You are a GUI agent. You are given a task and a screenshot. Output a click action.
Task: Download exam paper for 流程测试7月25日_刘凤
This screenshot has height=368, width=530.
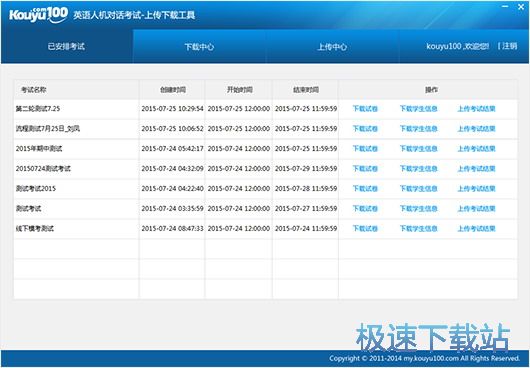pyautogui.click(x=365, y=129)
